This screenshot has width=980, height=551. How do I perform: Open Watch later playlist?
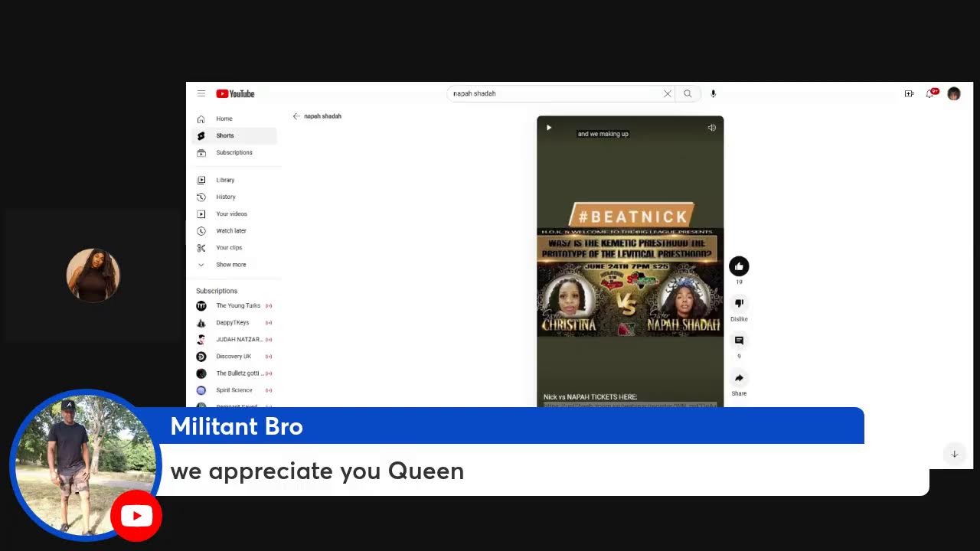coord(234,230)
